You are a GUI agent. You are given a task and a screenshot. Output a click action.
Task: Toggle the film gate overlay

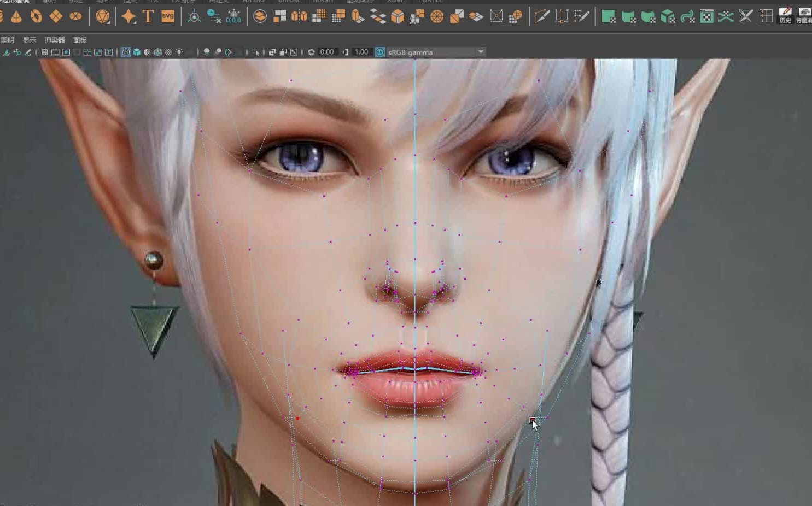(55, 52)
